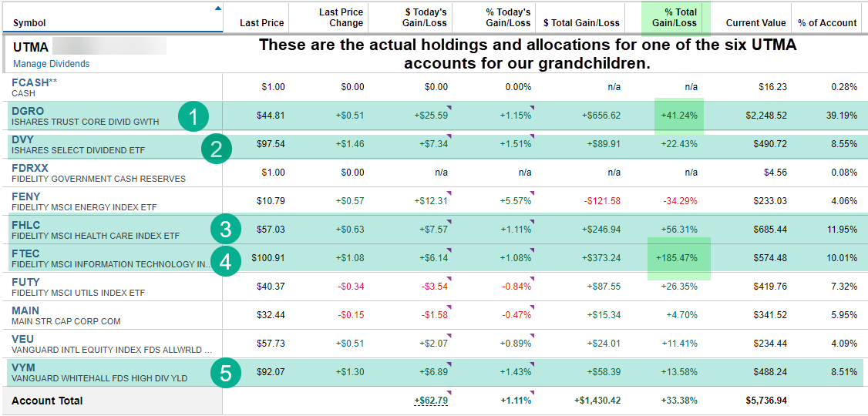This screenshot has height=416, width=868.
Task: Click the underlined +$62.79 account total
Action: pyautogui.click(x=430, y=401)
